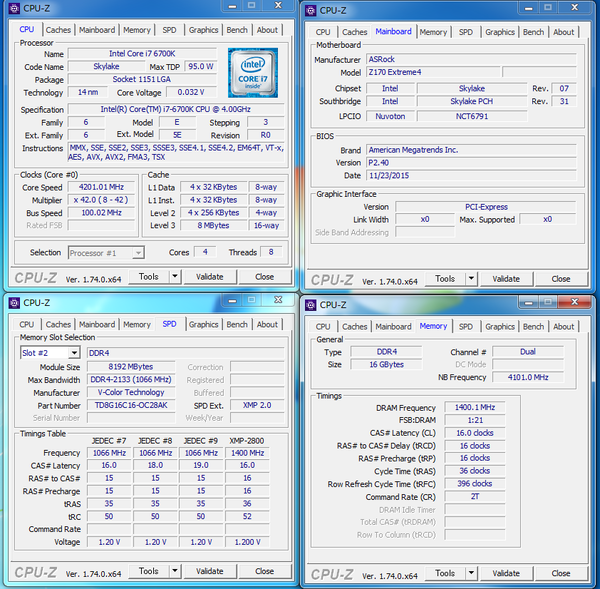This screenshot has width=600, height=589.
Task: Open Memory tab in the Mainboard window
Action: [433, 32]
